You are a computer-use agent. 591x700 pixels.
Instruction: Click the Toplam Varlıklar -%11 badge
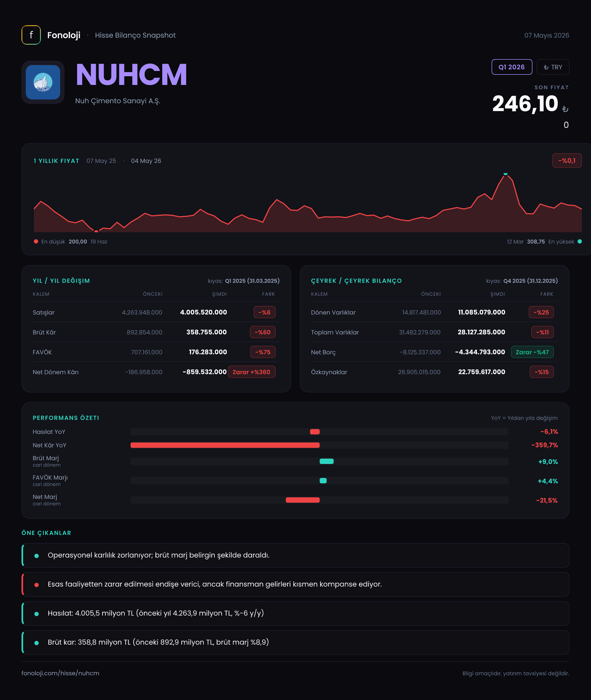pyautogui.click(x=542, y=332)
